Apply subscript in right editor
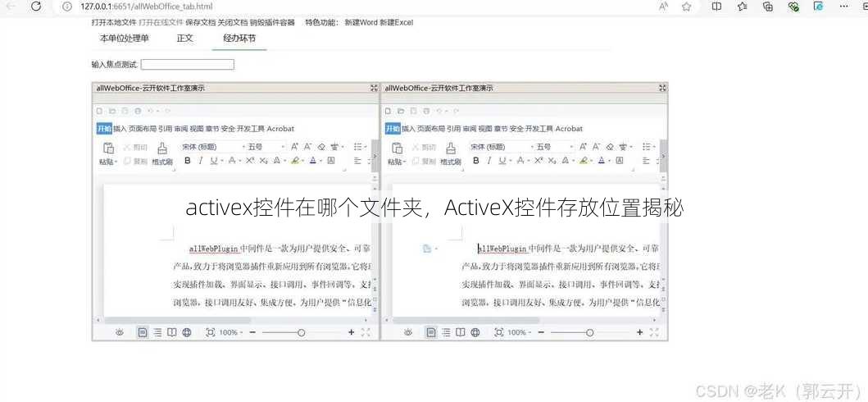 (552, 161)
